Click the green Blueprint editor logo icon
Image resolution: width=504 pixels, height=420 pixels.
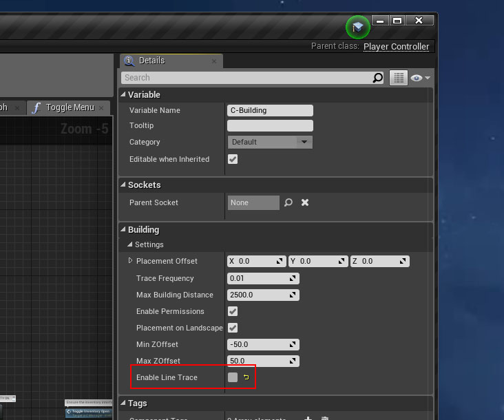pos(357,28)
